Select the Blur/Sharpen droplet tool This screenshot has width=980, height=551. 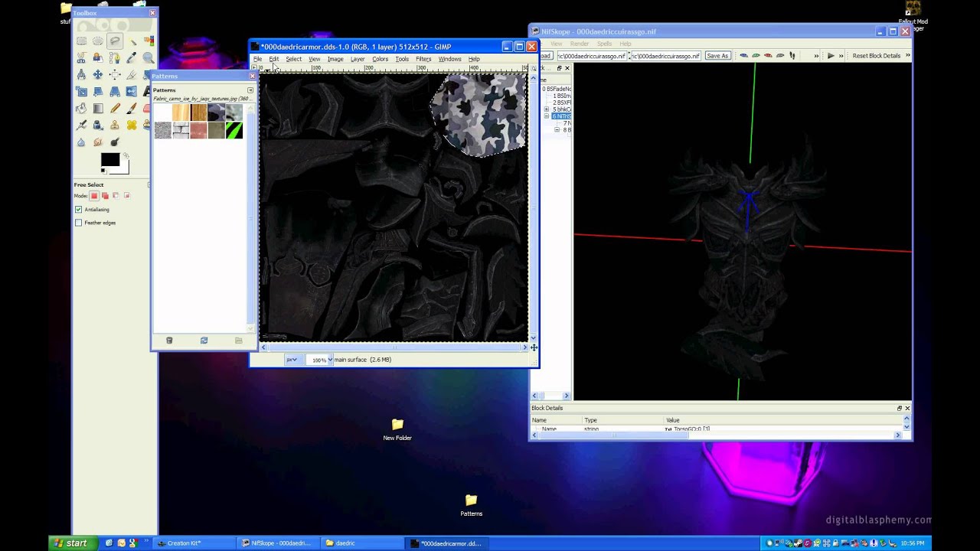pyautogui.click(x=81, y=142)
